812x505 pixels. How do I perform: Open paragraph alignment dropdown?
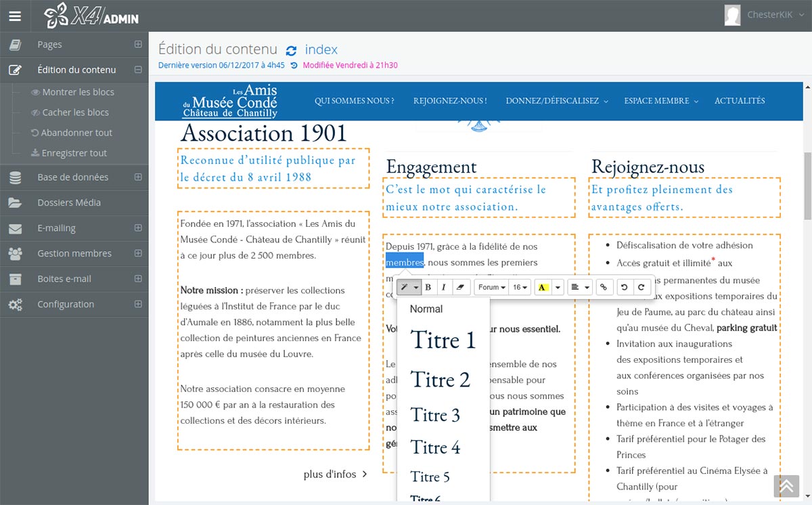pyautogui.click(x=580, y=288)
